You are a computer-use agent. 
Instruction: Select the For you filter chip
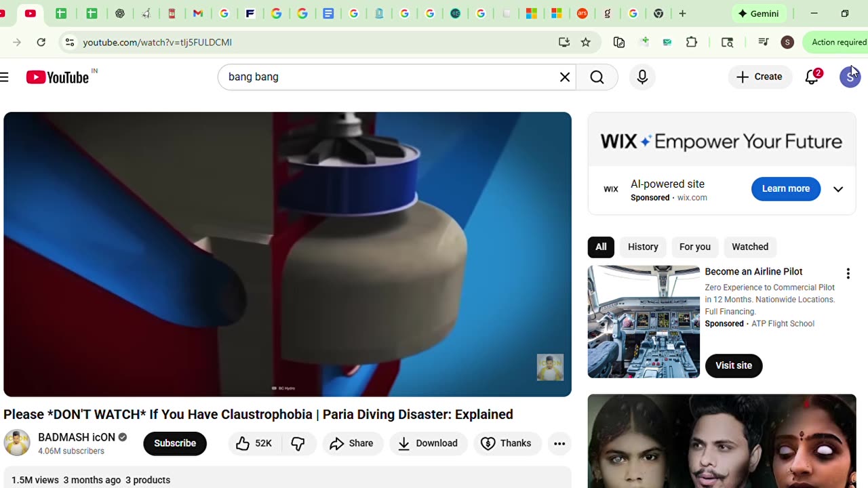[695, 247]
